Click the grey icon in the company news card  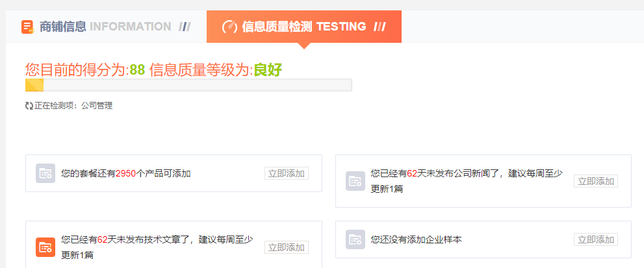click(x=355, y=181)
